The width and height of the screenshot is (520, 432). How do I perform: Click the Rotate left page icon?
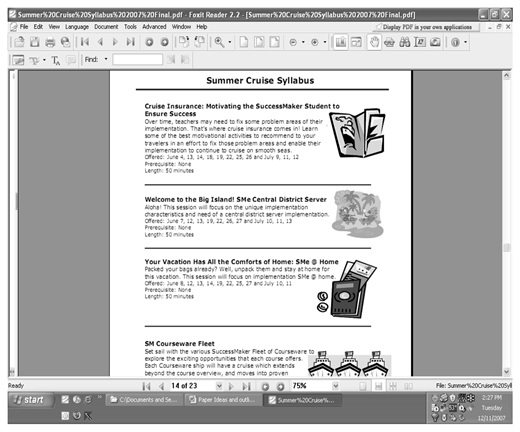184,42
